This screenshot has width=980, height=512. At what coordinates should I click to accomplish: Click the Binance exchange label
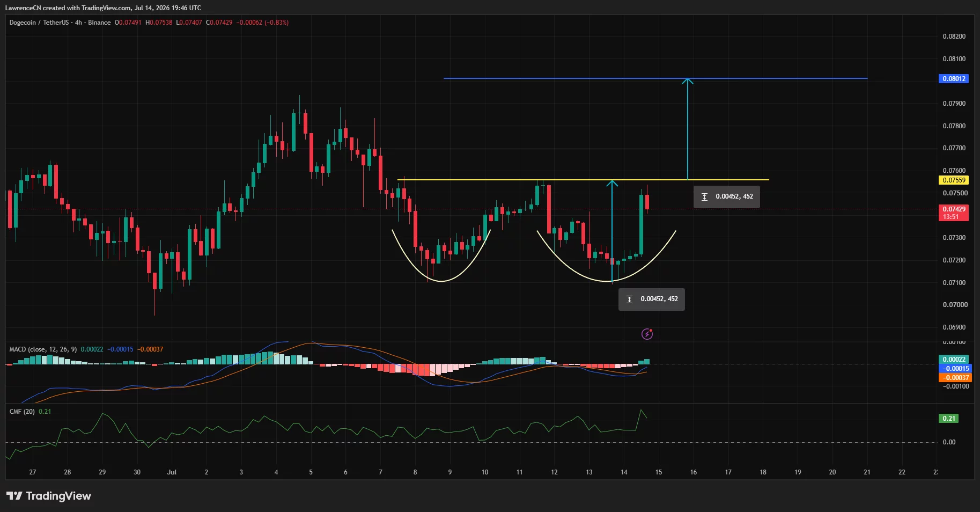tap(99, 23)
